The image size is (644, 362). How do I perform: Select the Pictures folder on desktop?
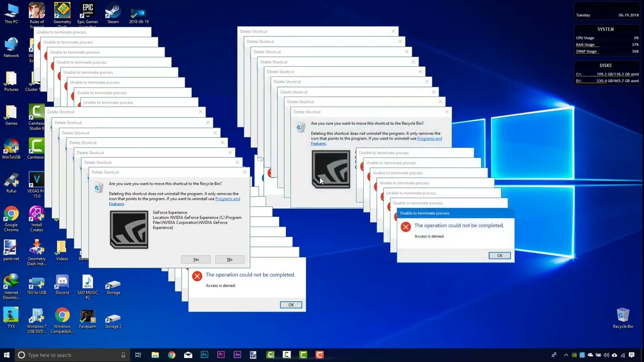coord(11,81)
